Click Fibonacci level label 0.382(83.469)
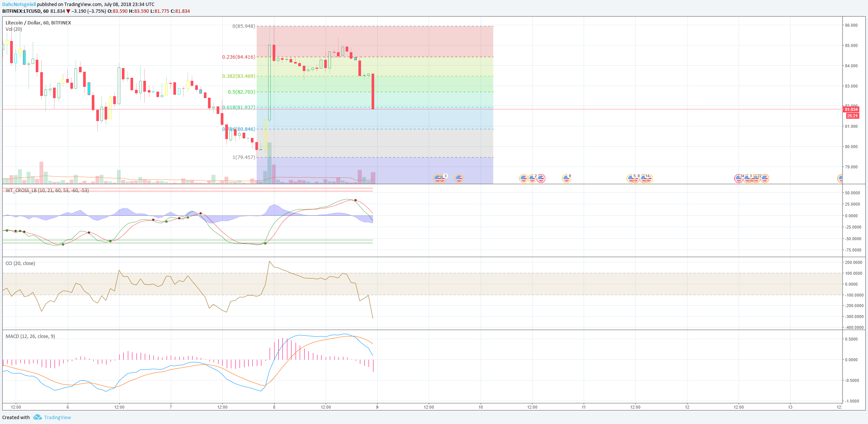 click(239, 76)
